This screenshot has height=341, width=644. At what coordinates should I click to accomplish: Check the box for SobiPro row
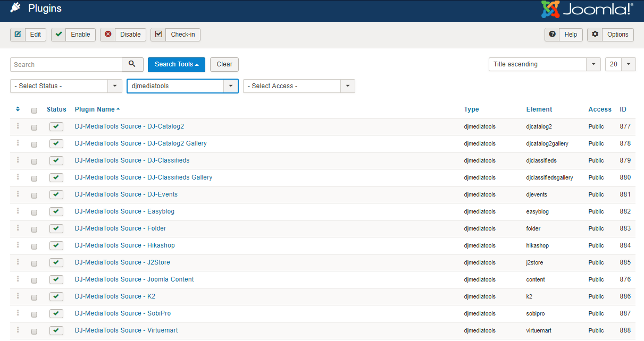click(x=34, y=314)
